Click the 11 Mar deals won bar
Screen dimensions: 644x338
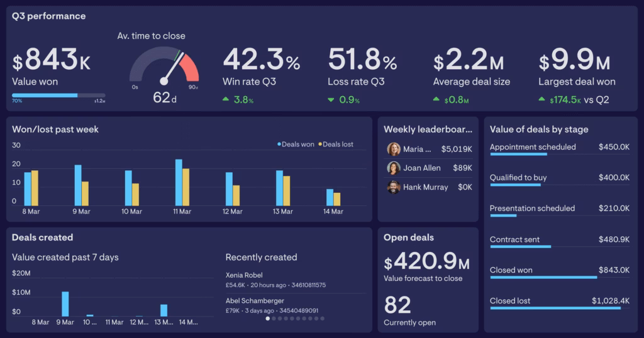[x=179, y=182]
